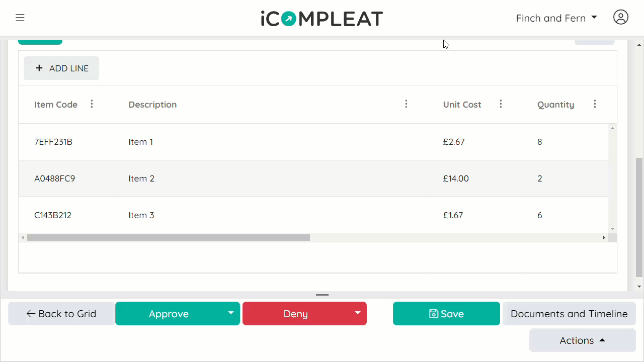Screen dimensions: 644x362
Task: Go Back to Grid
Action: [61, 314]
